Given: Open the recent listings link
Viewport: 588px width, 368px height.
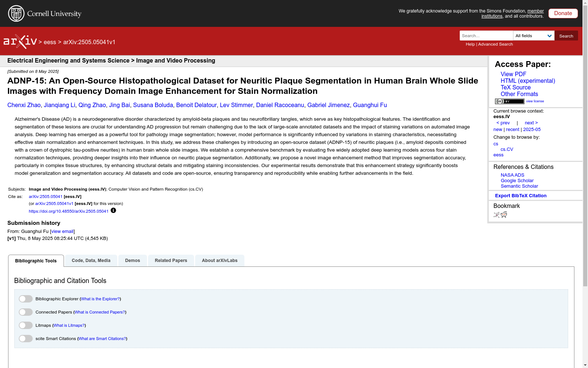Looking at the screenshot, I should [513, 130].
